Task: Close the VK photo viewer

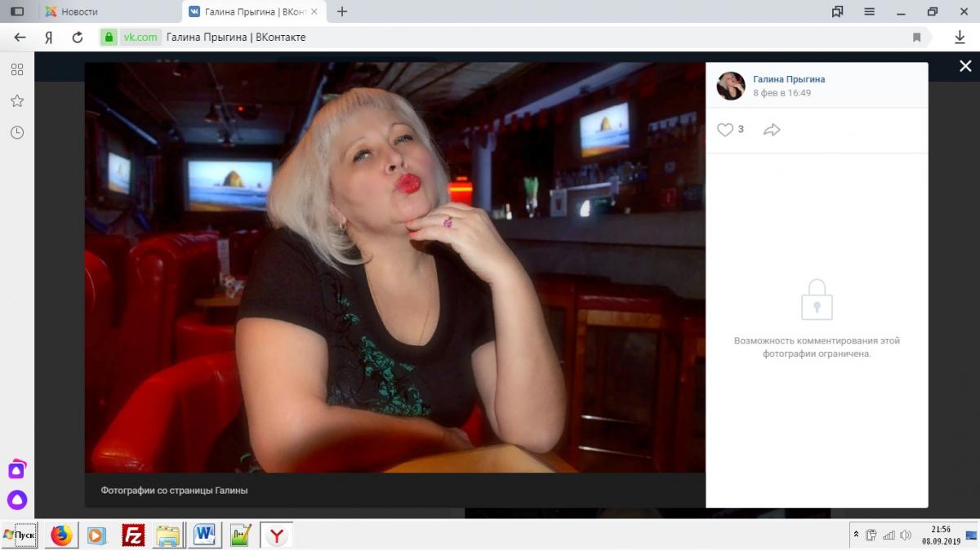Action: 965,67
